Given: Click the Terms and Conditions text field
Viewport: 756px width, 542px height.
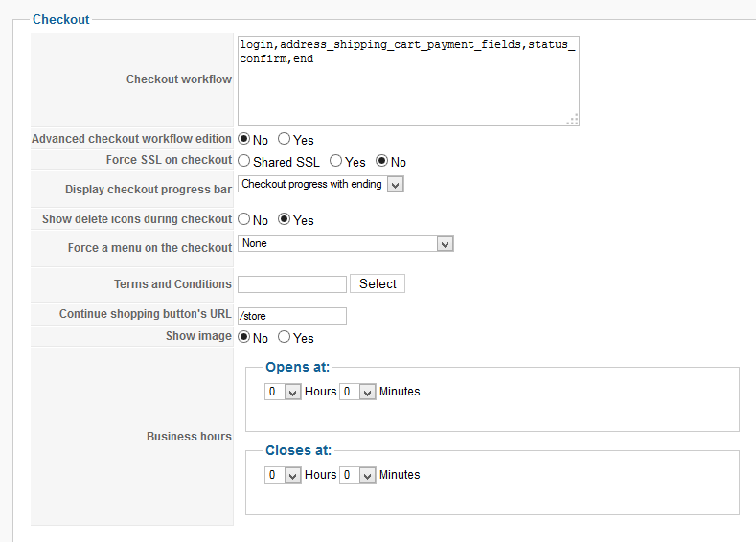Looking at the screenshot, I should coord(292,284).
